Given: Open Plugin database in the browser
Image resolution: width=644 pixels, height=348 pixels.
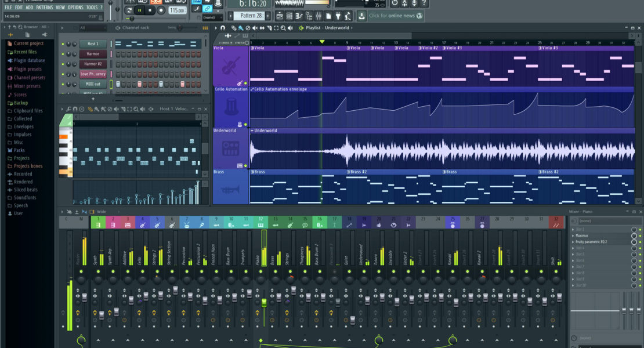Looking at the screenshot, I should 29,60.
